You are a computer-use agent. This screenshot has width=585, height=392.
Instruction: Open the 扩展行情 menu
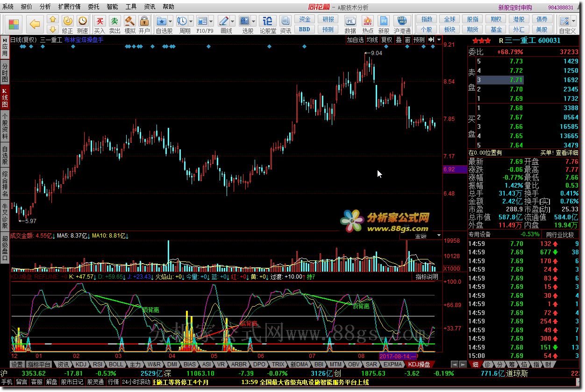(x=69, y=7)
